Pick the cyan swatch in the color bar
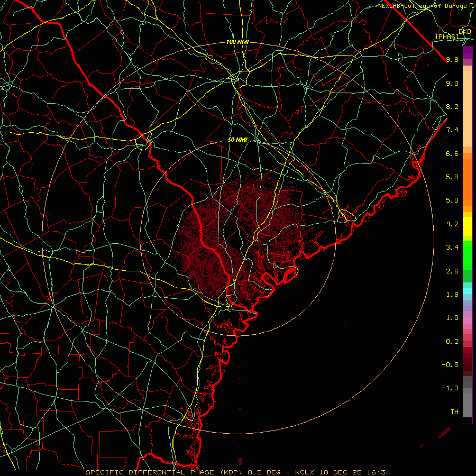The width and height of the screenshot is (476, 476). tap(467, 291)
